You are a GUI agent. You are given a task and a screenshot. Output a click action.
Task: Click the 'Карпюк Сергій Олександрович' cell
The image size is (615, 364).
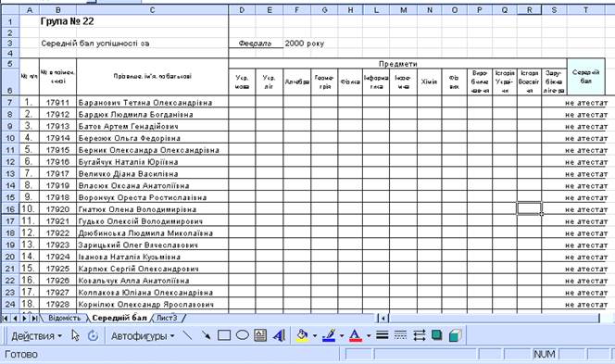(153, 269)
